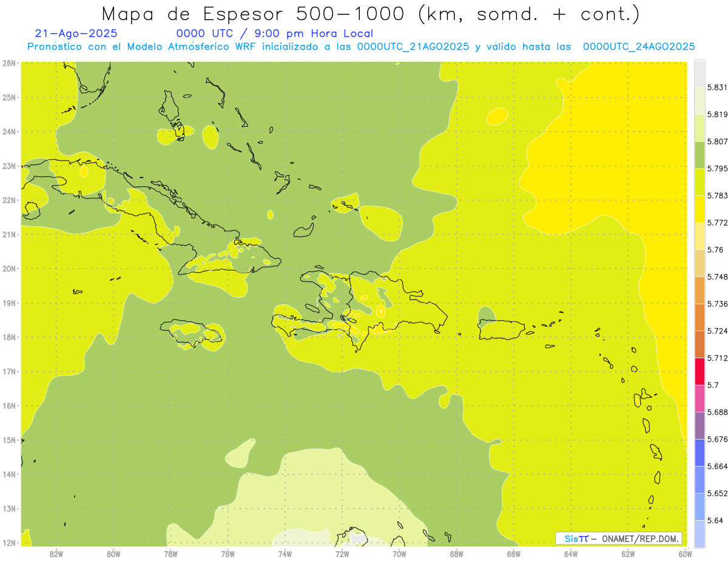This screenshot has height=562, width=728.
Task: Click the legend value 5.652
Action: coord(717,493)
